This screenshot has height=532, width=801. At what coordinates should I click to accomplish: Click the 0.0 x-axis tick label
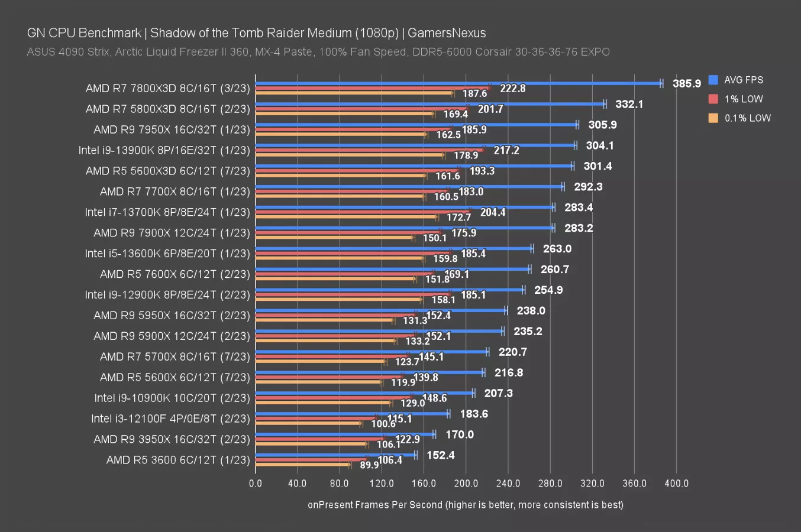256,483
